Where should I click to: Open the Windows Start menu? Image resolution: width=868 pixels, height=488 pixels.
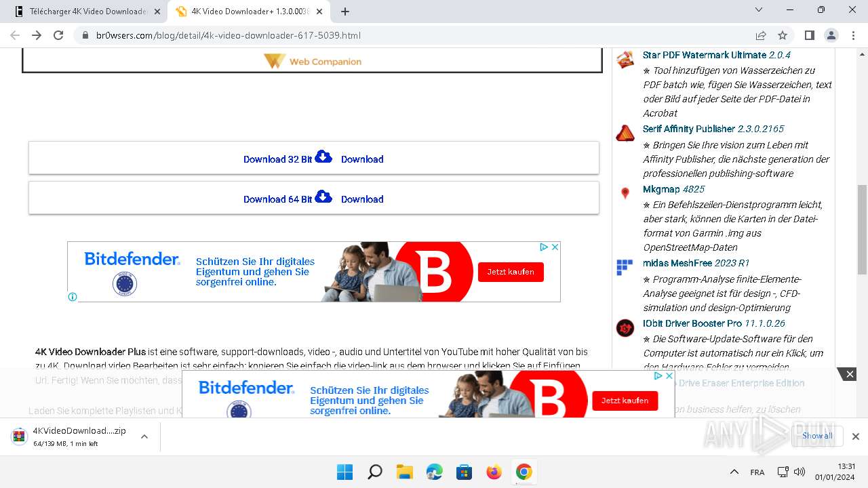(345, 472)
